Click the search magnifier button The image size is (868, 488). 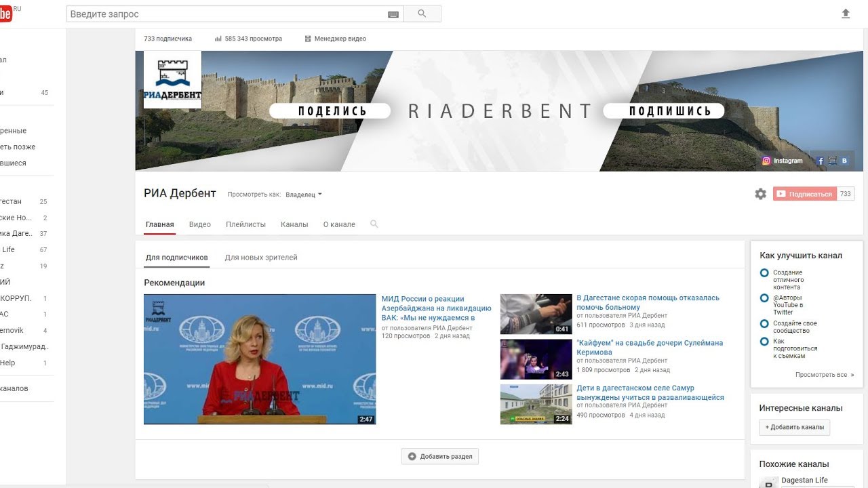pyautogui.click(x=422, y=14)
